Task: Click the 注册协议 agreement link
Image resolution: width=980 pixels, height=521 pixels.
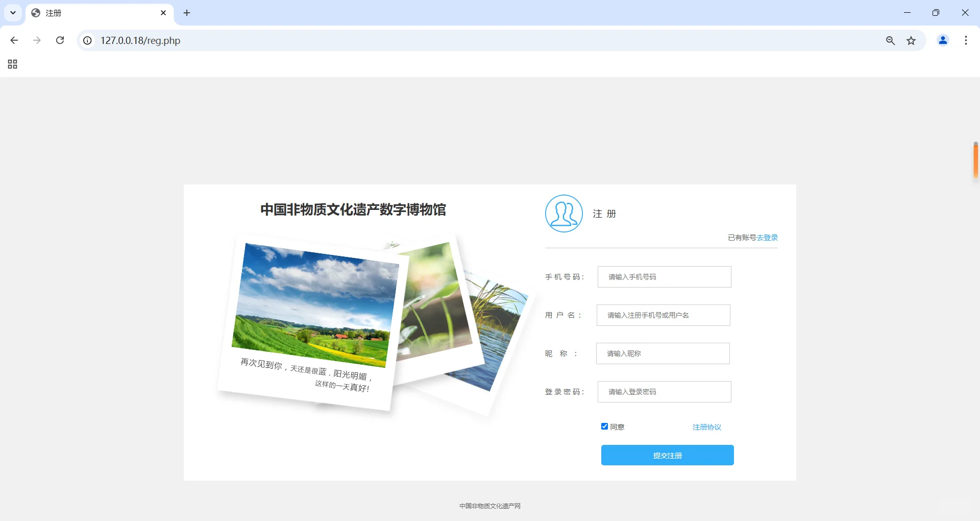Action: 706,427
